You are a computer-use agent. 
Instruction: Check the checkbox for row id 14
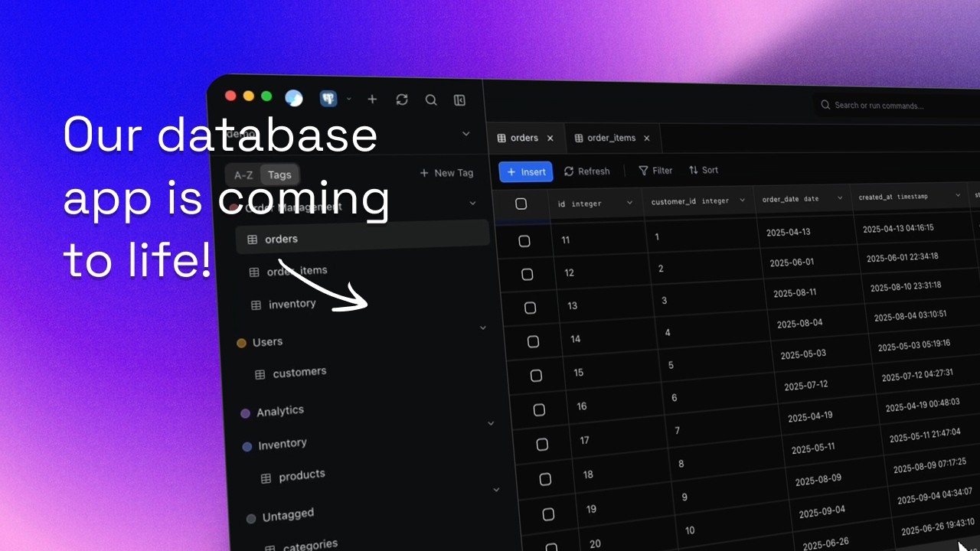[534, 341]
